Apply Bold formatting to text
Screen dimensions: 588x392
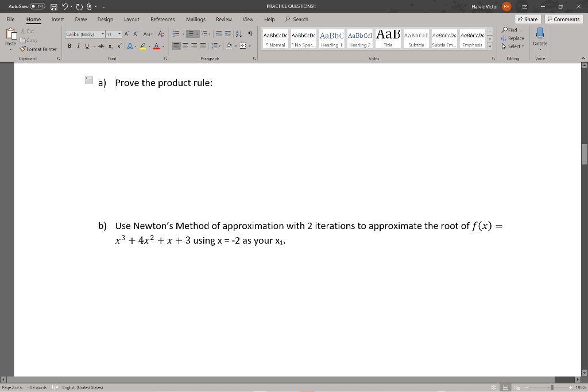[x=70, y=45]
